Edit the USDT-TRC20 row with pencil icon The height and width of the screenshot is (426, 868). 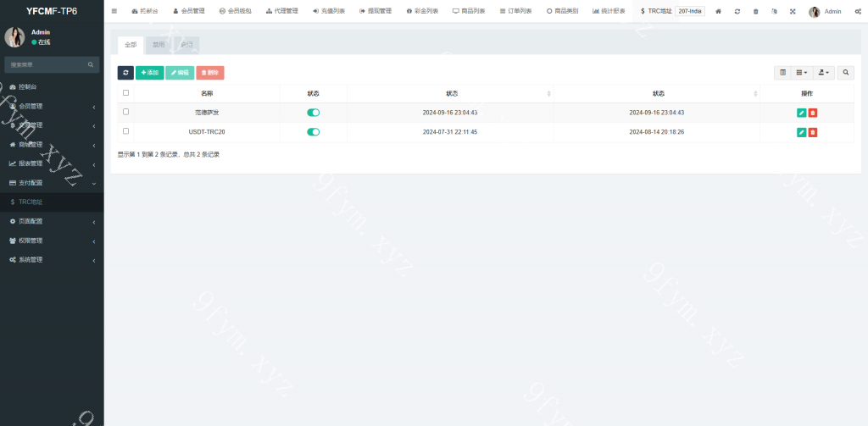click(802, 132)
